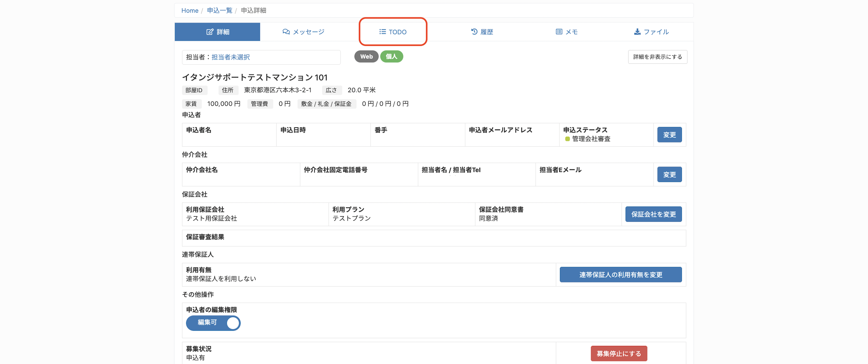
Task: Click the 仲介会社固定電話番号 column header
Action: 335,170
